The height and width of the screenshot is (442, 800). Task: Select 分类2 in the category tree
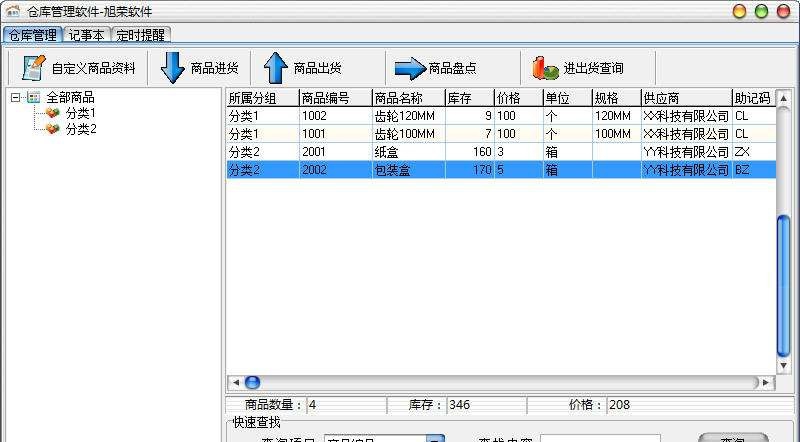tap(81, 129)
